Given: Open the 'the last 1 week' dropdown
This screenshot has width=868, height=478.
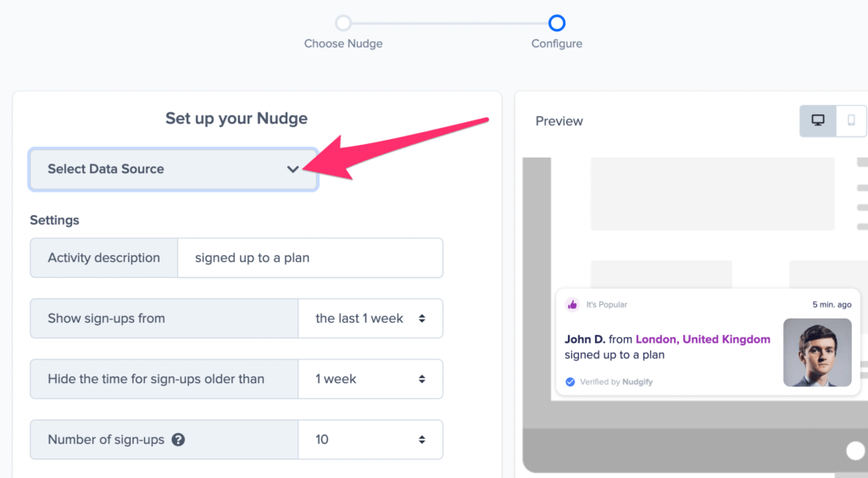Looking at the screenshot, I should [370, 319].
